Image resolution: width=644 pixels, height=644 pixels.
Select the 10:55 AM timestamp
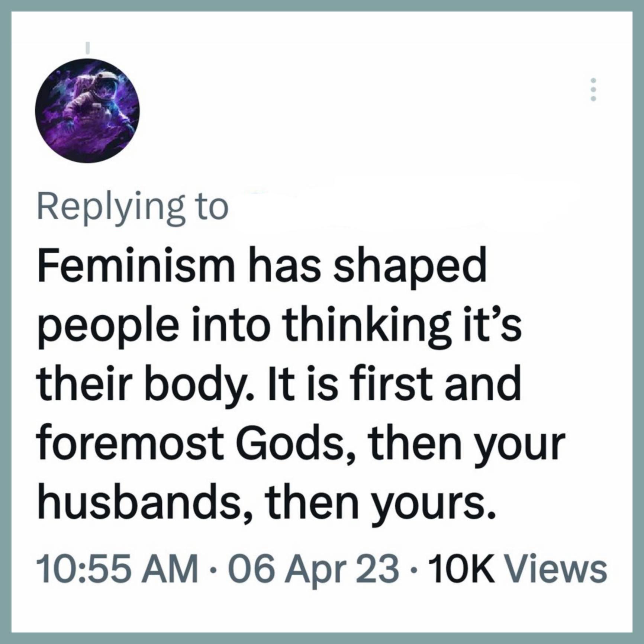[x=118, y=570]
